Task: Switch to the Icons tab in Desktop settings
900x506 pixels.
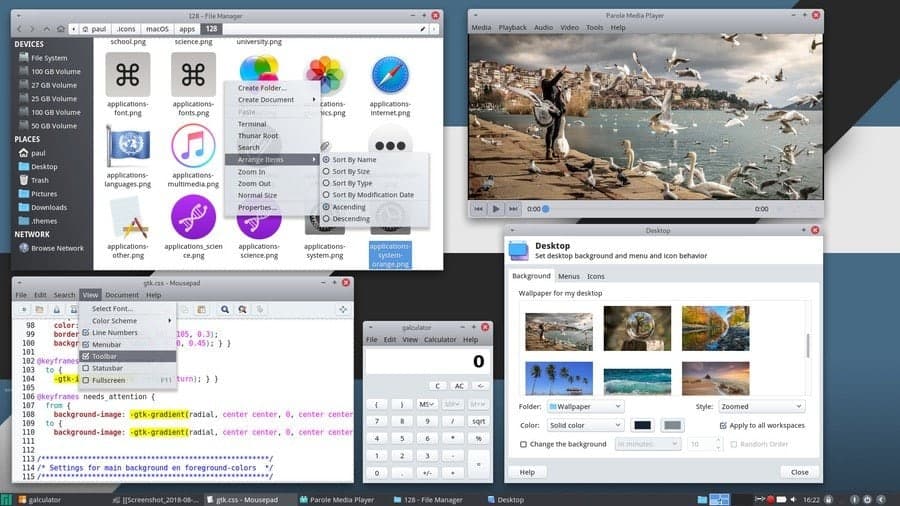Action: 595,276
